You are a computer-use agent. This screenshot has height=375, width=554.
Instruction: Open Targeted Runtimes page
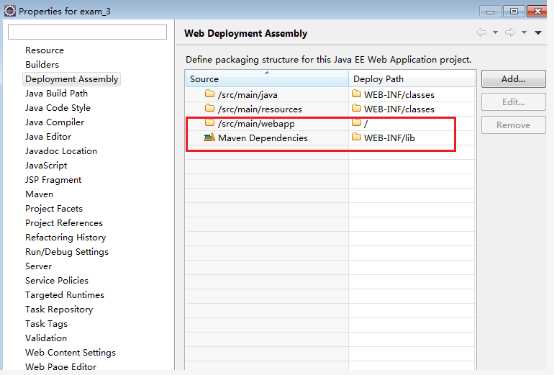click(x=65, y=295)
